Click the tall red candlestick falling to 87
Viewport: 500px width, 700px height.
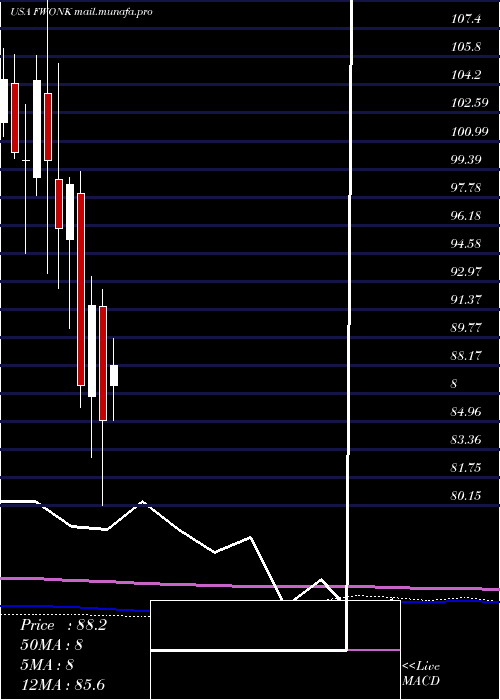pos(81,289)
